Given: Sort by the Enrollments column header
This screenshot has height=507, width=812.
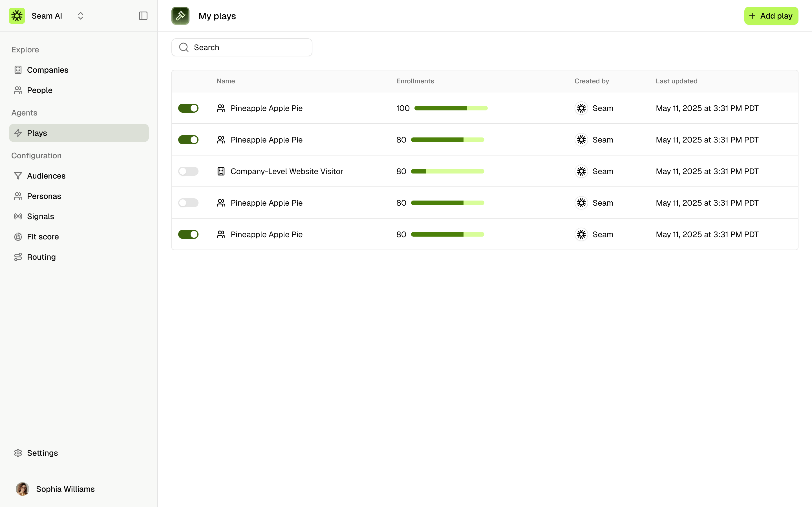Looking at the screenshot, I should click(x=415, y=81).
